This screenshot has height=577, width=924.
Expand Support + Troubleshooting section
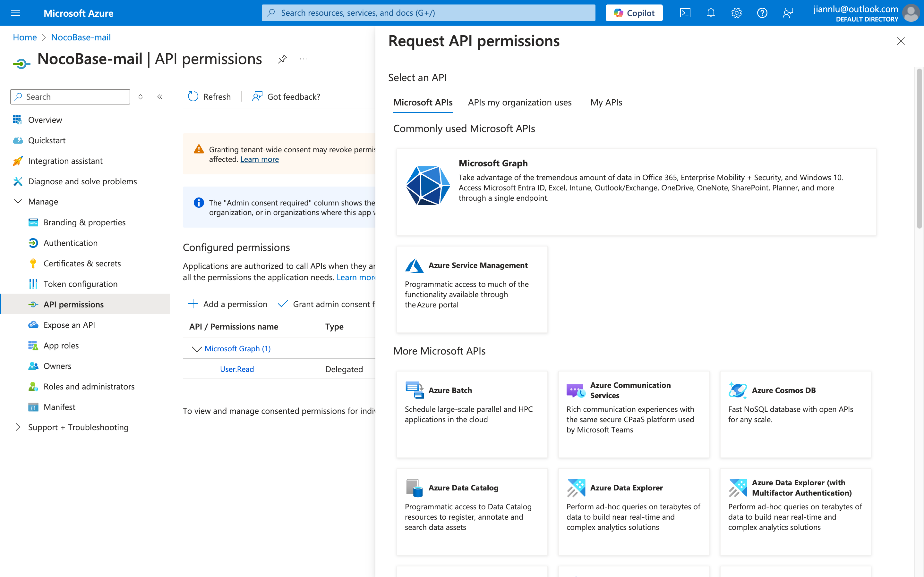click(x=18, y=427)
